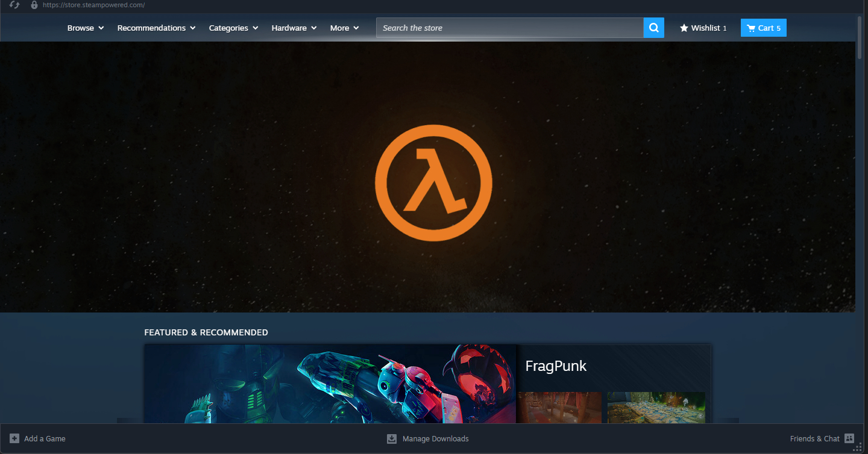The height and width of the screenshot is (454, 868).
Task: Click the page reload arrows icon
Action: point(15,5)
